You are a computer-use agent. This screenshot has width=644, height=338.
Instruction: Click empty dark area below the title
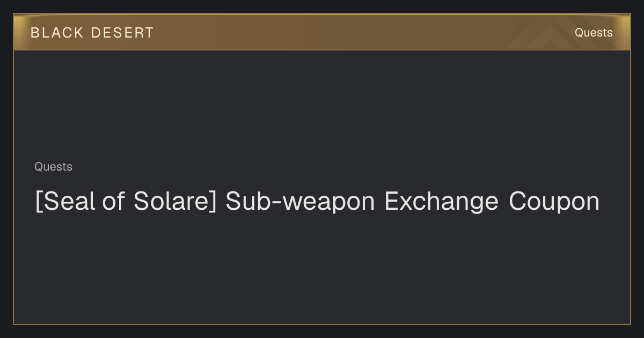322,268
